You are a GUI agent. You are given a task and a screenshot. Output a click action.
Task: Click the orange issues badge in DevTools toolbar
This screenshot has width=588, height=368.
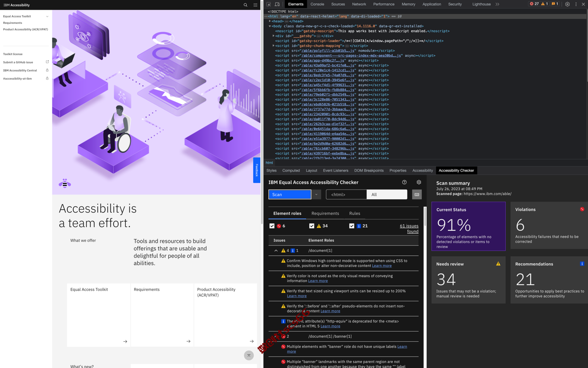click(x=555, y=4)
